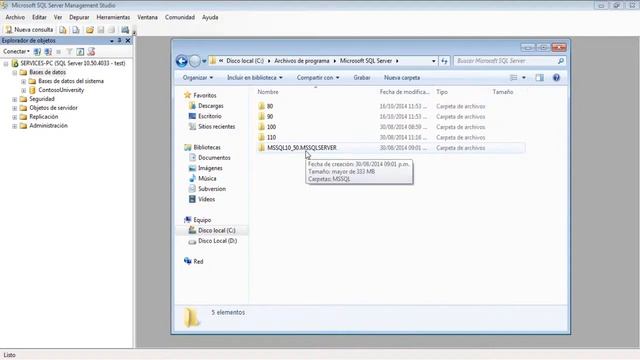Click the grayed save all icon in SSMS toolbar
The height and width of the screenshot is (360, 640).
click(111, 30)
